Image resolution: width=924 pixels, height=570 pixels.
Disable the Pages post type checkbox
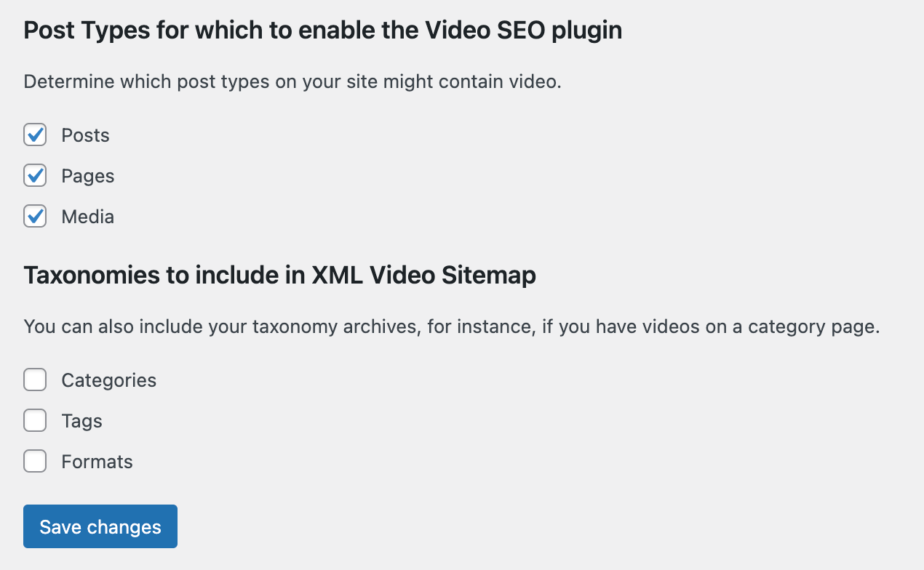(35, 176)
